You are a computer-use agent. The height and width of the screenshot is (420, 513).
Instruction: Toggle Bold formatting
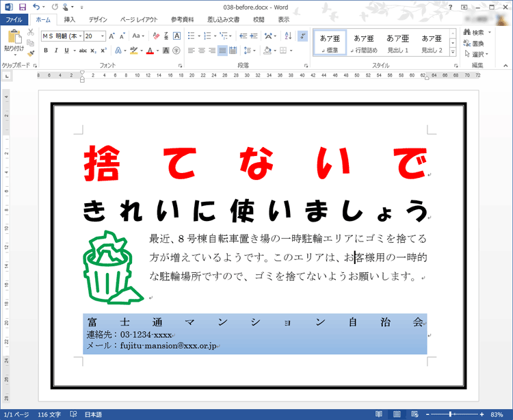point(46,51)
